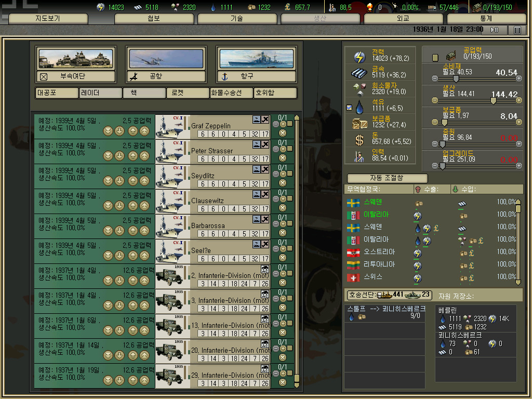Click minus icon on Seydlitz order
Screen dimensions: 532x399
276,174
